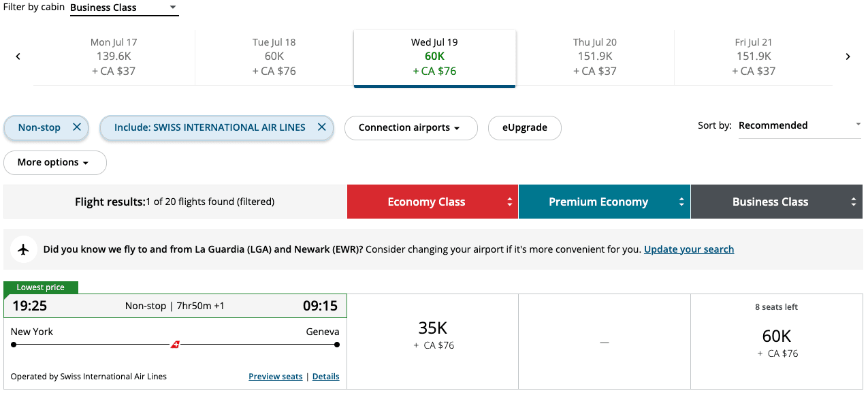Switch to the Tue Jul 18 fare tab
Screen dimensions: 868x395
click(274, 57)
